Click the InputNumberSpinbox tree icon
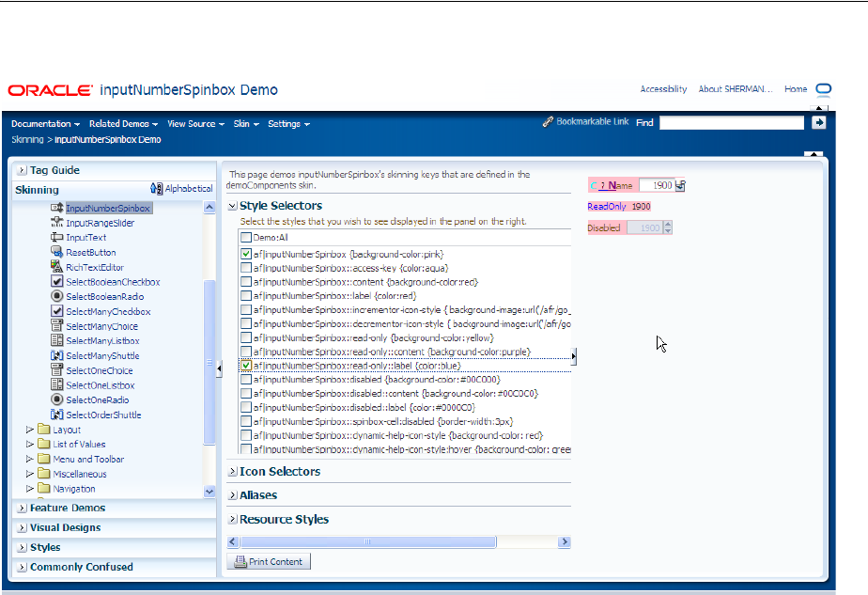 pos(56,208)
